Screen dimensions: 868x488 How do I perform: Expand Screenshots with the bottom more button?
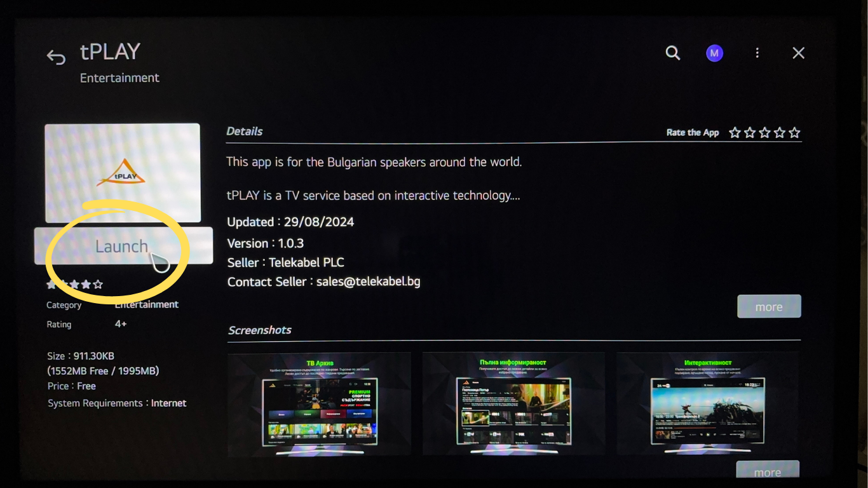[x=767, y=471]
